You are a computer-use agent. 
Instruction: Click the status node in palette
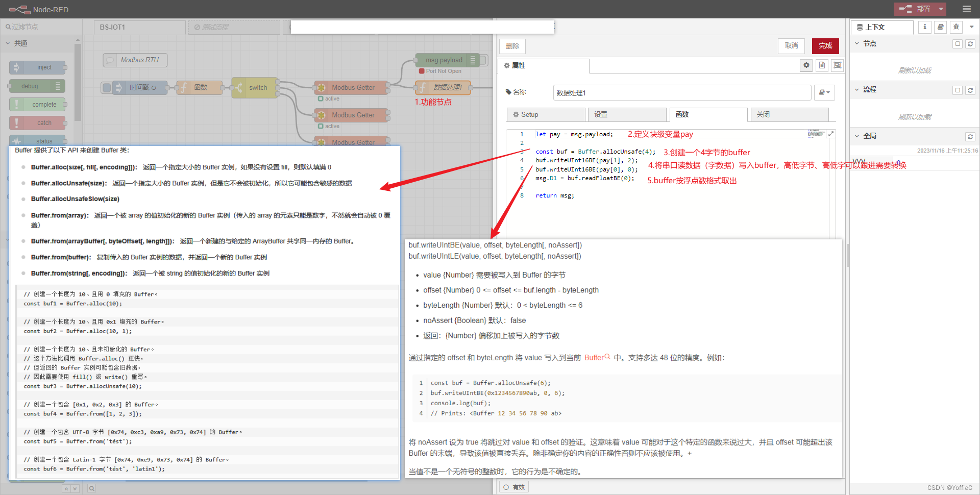(37, 141)
